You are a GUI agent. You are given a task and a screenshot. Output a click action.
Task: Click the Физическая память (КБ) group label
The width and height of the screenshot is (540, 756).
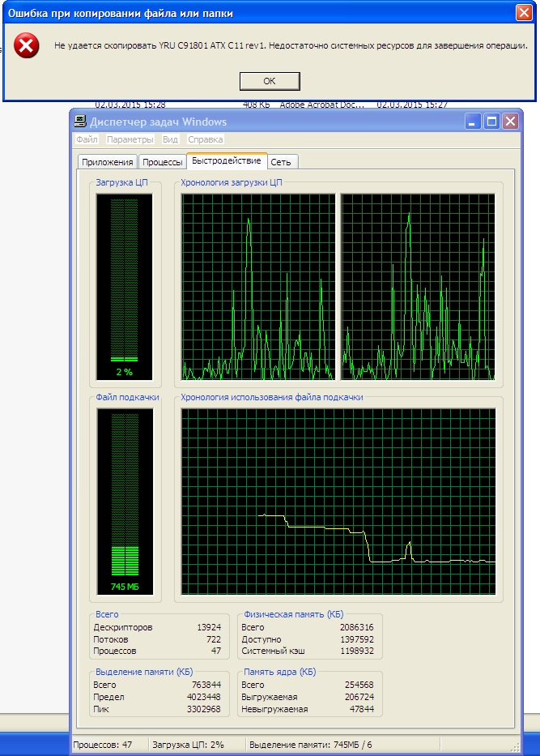(293, 614)
